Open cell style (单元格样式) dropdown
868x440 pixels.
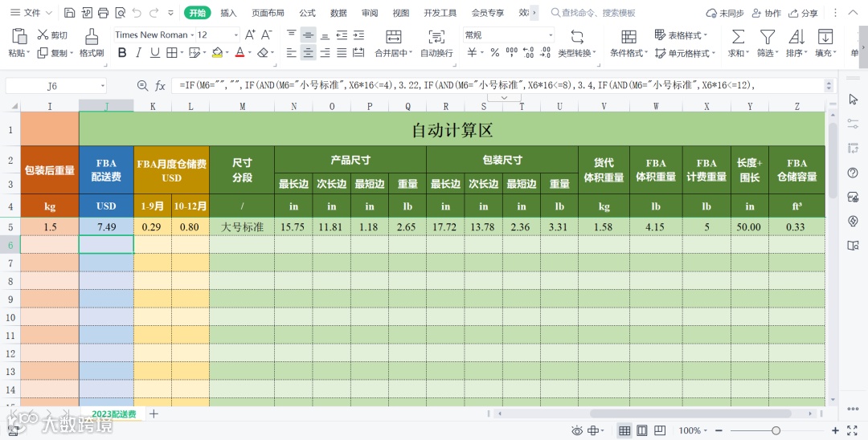click(685, 53)
